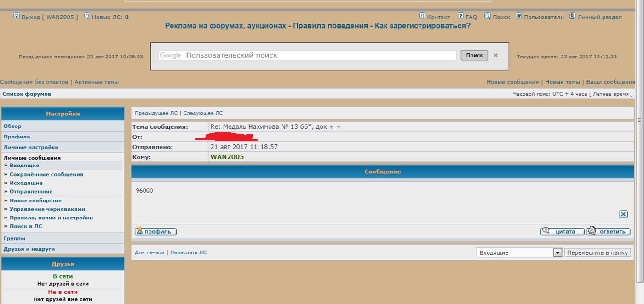Delete message with the X icon
Image resolution: width=644 pixels, height=304 pixels.
623,214
